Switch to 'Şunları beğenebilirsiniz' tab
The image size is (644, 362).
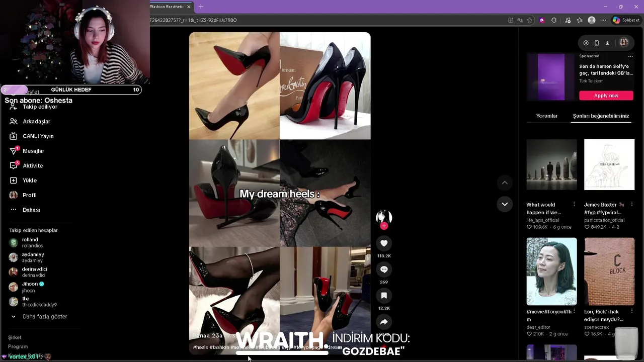coord(601,116)
